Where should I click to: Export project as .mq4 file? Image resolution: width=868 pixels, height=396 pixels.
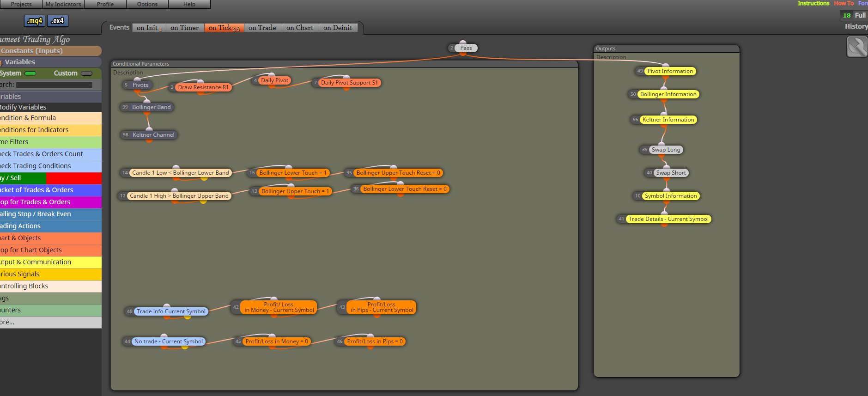point(35,21)
